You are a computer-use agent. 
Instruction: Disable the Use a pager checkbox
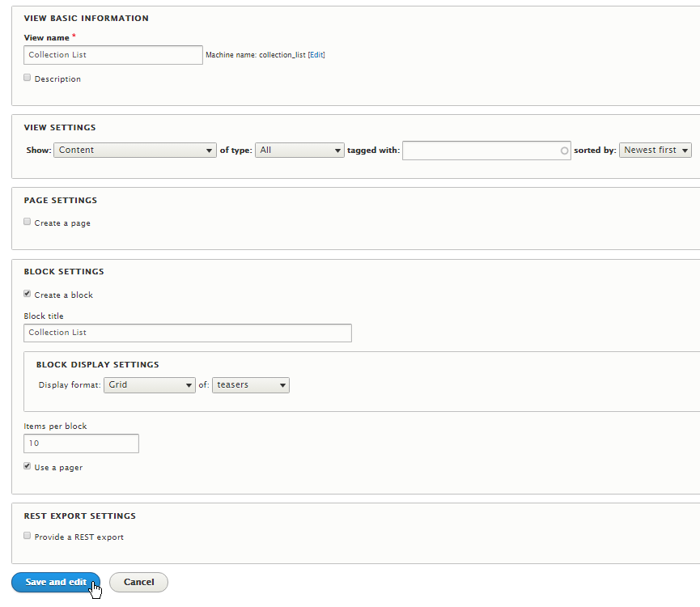(27, 465)
